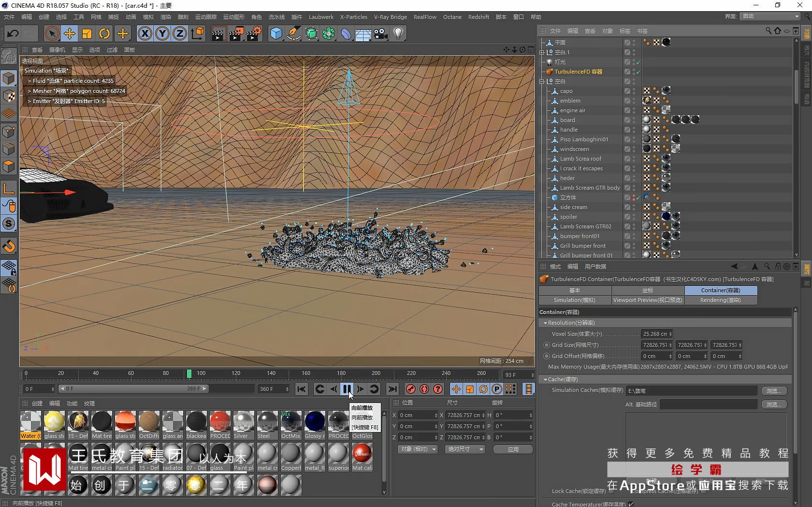Select the Move tool
The image size is (812, 507).
(70, 33)
